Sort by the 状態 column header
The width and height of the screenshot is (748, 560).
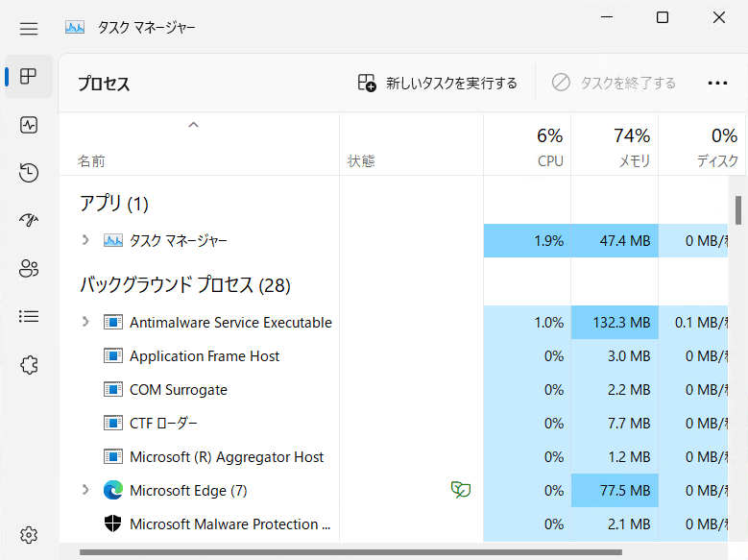411,145
